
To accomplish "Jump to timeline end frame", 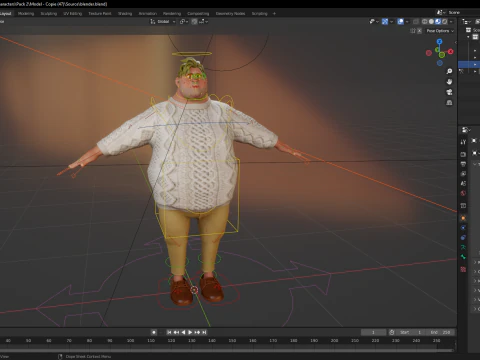I will click(204, 332).
